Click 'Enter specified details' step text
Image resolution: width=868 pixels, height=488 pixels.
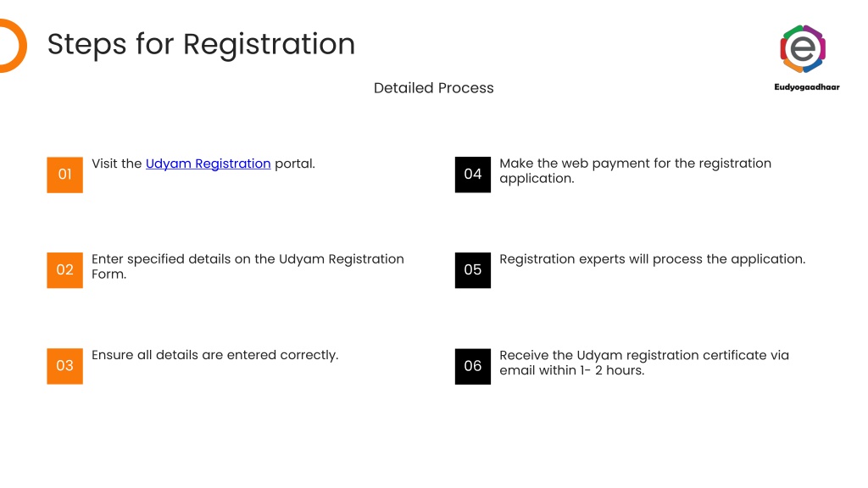[248, 266]
